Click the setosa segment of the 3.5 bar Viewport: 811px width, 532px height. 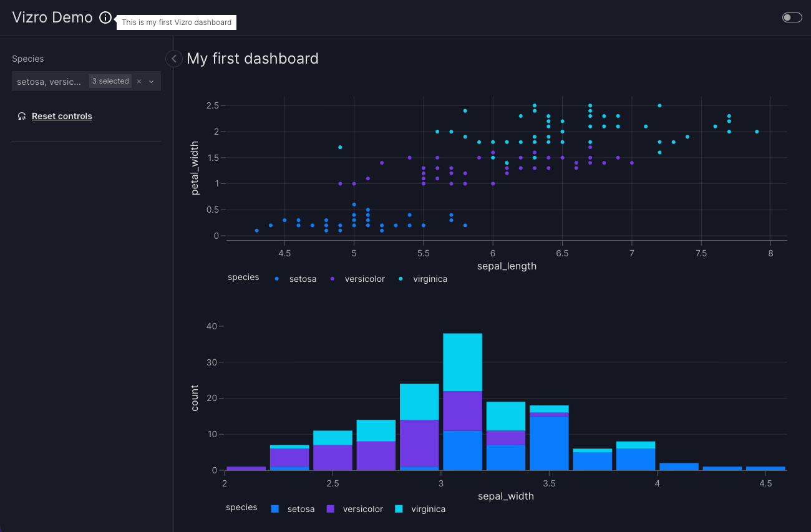[x=549, y=443]
